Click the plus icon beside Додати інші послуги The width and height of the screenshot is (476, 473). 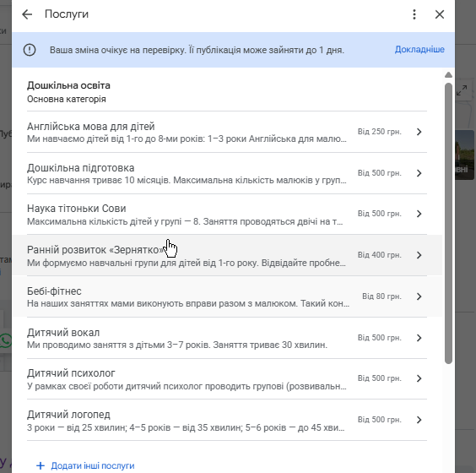click(41, 465)
